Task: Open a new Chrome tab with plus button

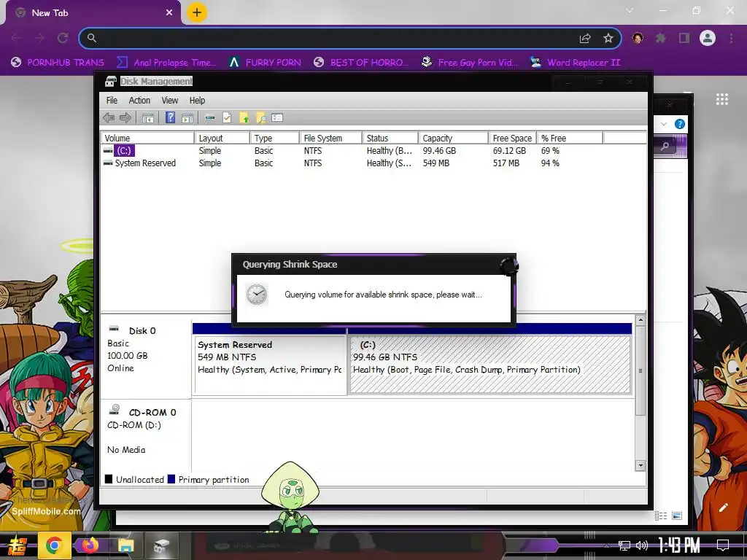Action: (197, 12)
